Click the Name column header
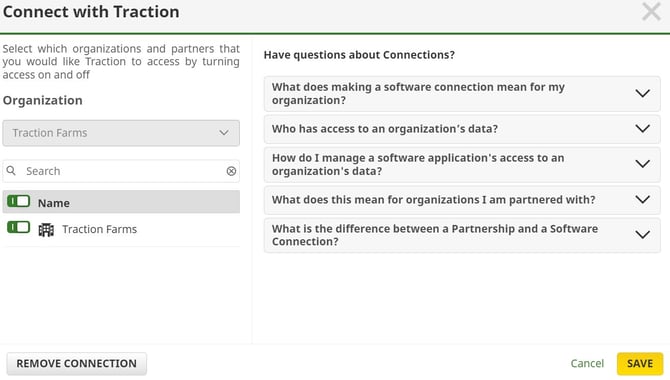Viewport: 670px width, 380px height. (53, 203)
